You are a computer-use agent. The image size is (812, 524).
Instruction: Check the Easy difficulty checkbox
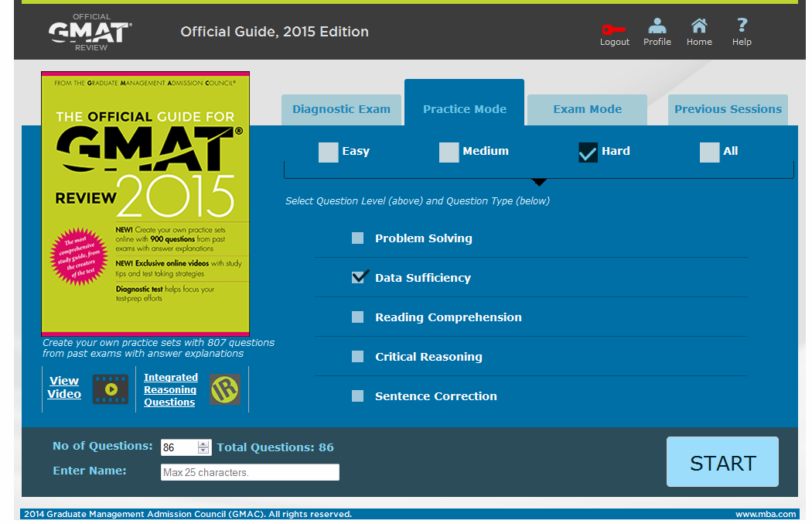click(x=329, y=152)
